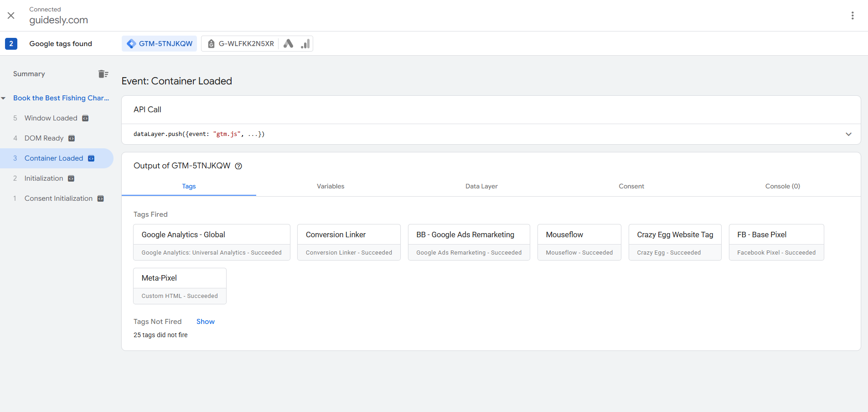868x412 pixels.
Task: Click the Google Analytics bar chart icon
Action: tap(305, 44)
